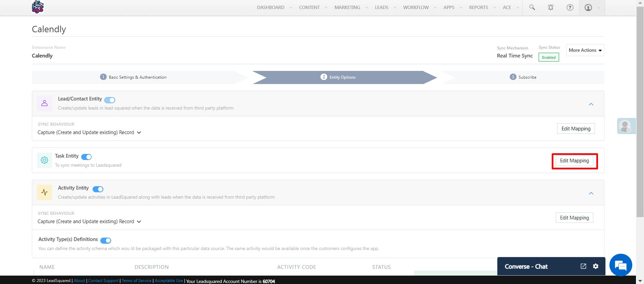Click the side avatar widget

click(x=626, y=126)
